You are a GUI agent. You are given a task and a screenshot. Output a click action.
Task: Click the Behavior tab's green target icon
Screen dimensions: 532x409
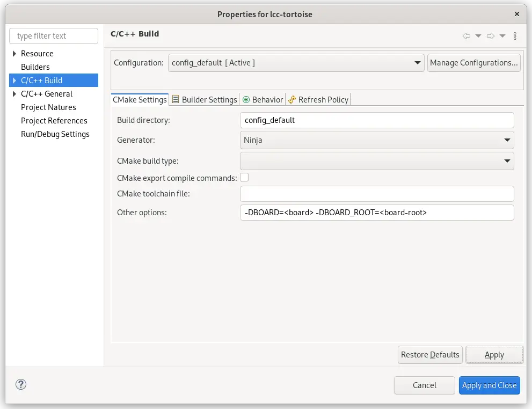click(x=247, y=99)
